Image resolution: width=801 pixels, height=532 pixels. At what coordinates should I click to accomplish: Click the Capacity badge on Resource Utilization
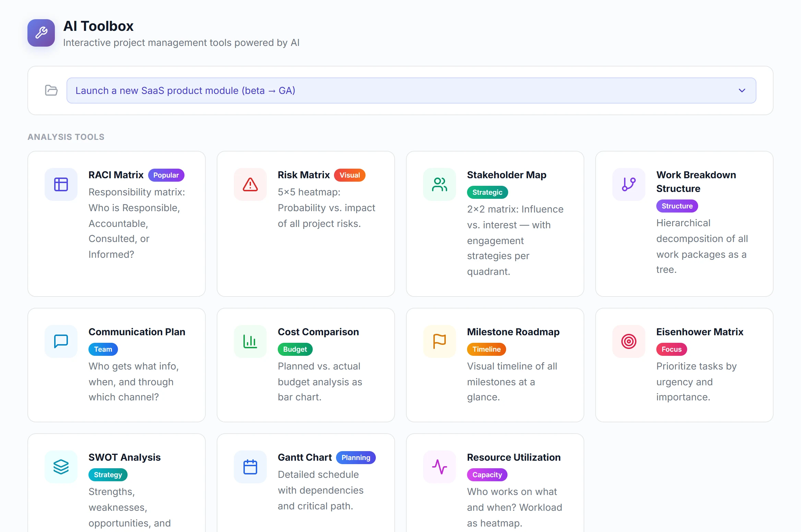point(487,475)
